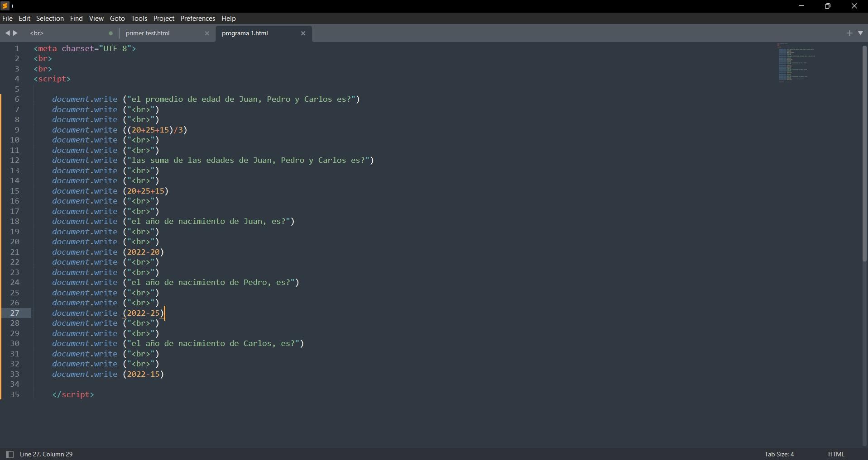Click the meta charset line
868x460 pixels.
click(x=85, y=48)
